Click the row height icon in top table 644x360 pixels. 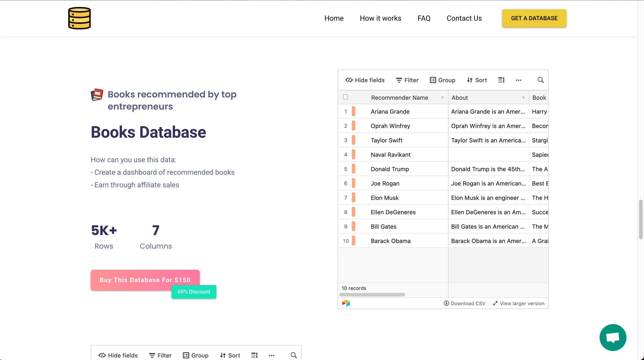click(x=501, y=80)
